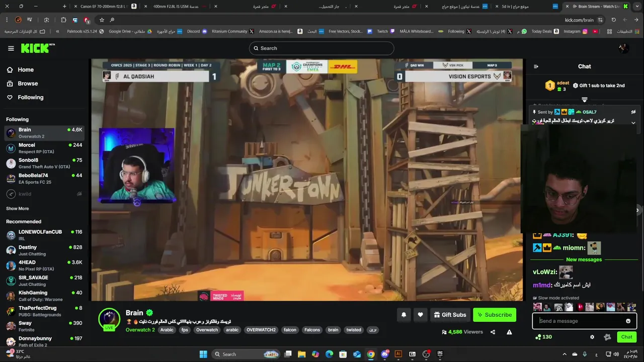Select the Arabic stream tag
644x362 pixels.
pyautogui.click(x=167, y=330)
